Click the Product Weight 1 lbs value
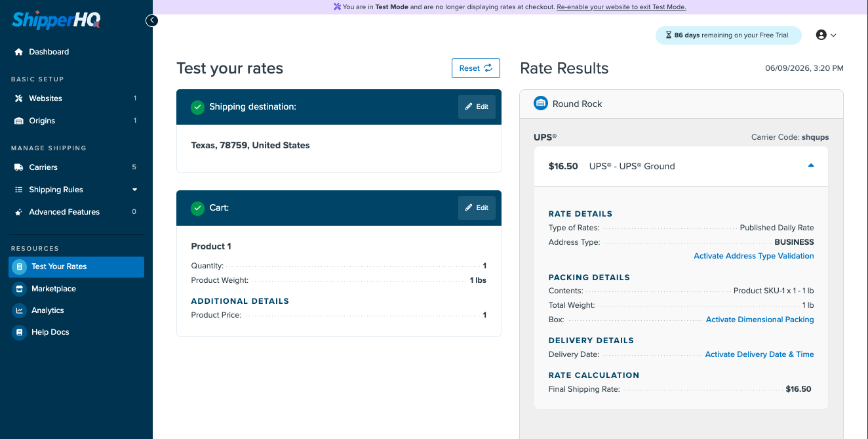Screen dimensions: 868x439 point(478,280)
